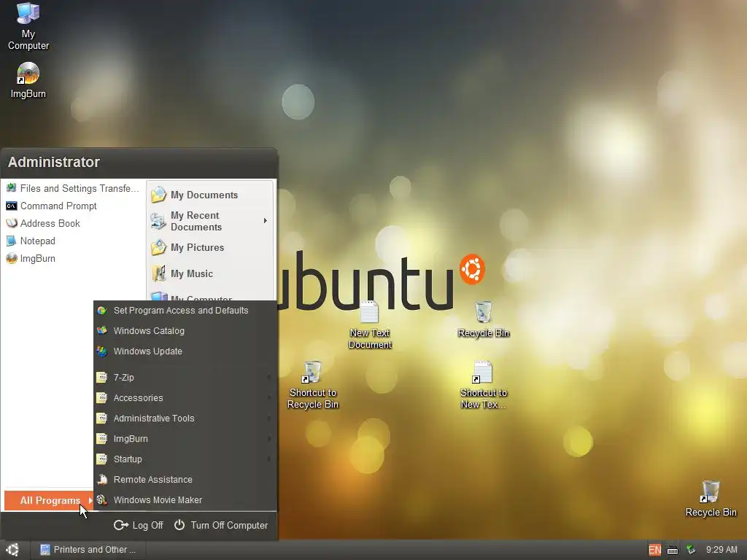
Task: Click the Address Book label
Action: coord(50,223)
